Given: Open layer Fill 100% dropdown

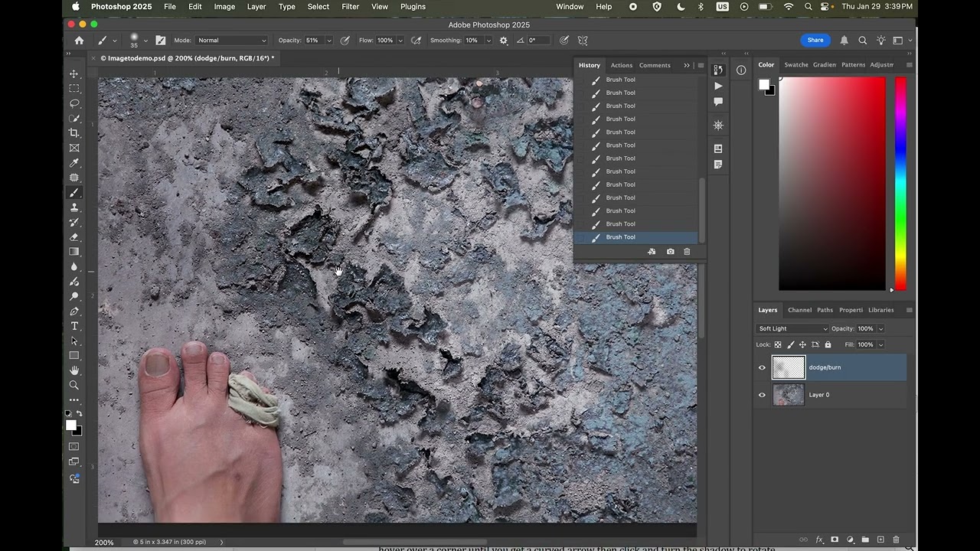Looking at the screenshot, I should 880,345.
